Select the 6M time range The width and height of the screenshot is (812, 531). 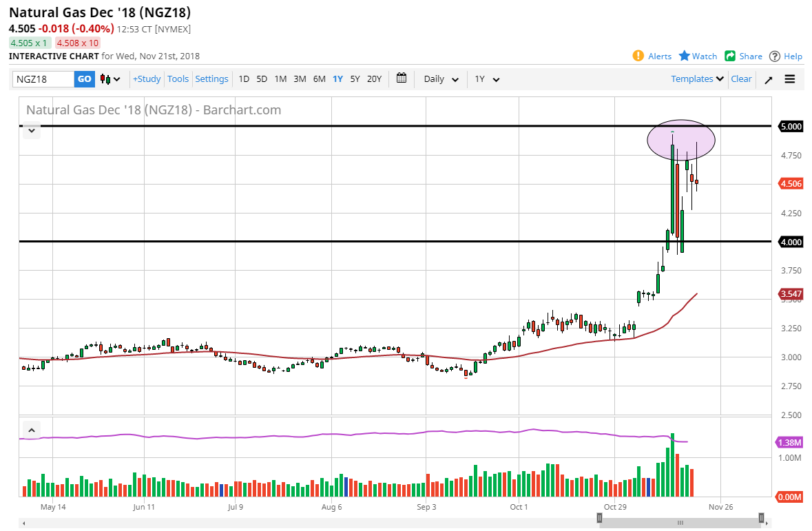point(319,79)
